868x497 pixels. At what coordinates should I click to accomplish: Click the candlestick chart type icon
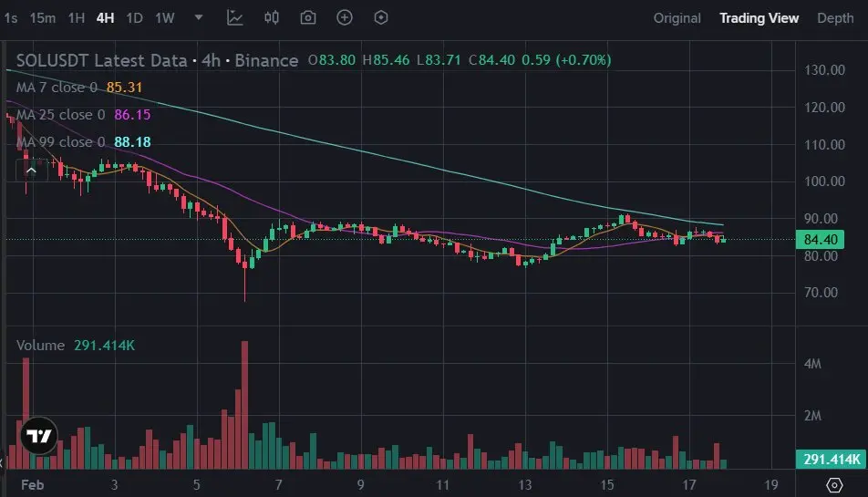tap(272, 17)
